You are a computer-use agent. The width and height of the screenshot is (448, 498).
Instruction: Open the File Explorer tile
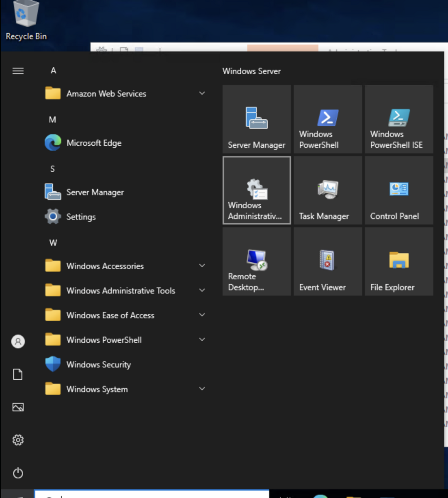(x=399, y=261)
